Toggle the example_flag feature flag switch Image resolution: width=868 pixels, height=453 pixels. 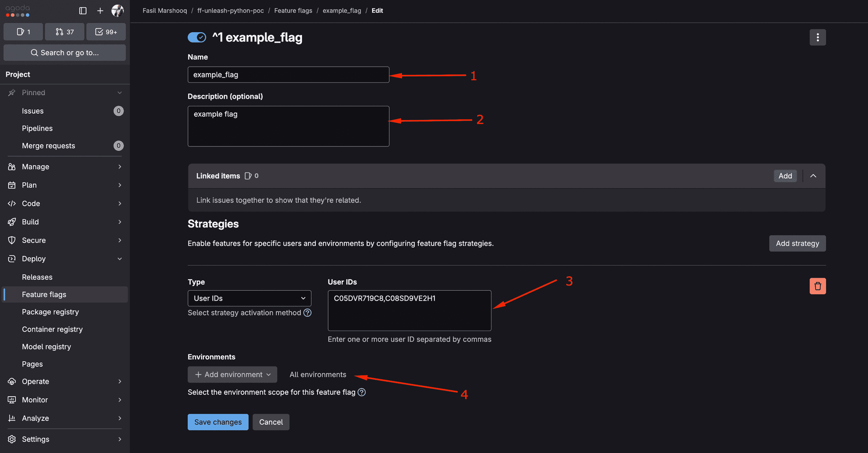197,37
